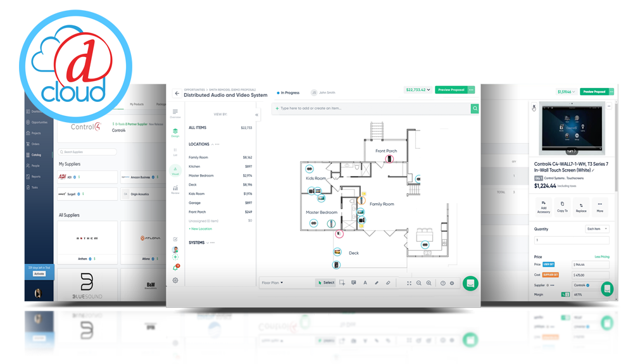633x364 pixels.
Task: Select the text "A" tool in the floor plan toolbar
Action: [x=365, y=283]
